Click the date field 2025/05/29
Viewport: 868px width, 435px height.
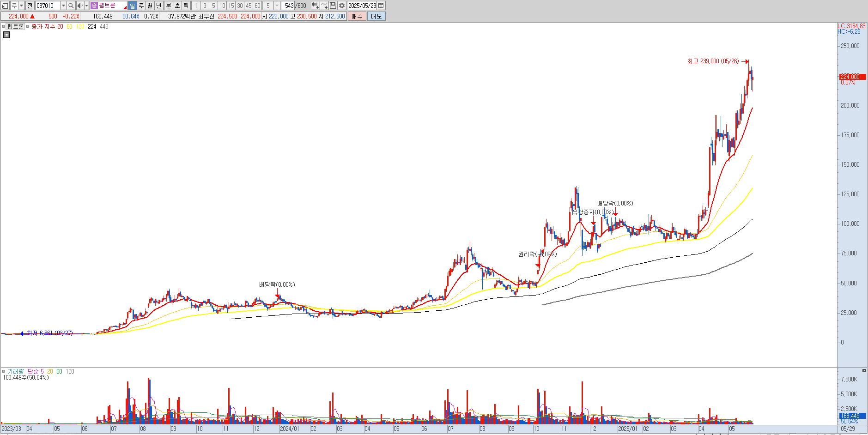(x=362, y=6)
